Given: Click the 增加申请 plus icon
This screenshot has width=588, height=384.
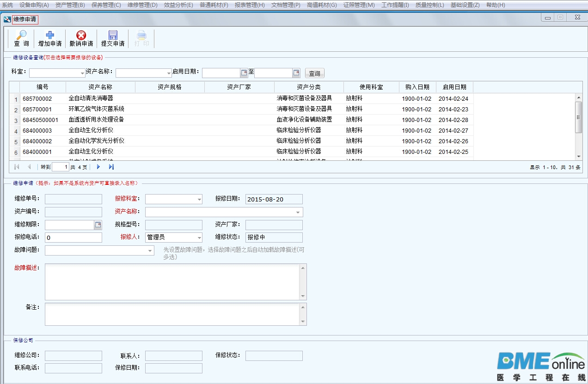Looking at the screenshot, I should point(50,36).
